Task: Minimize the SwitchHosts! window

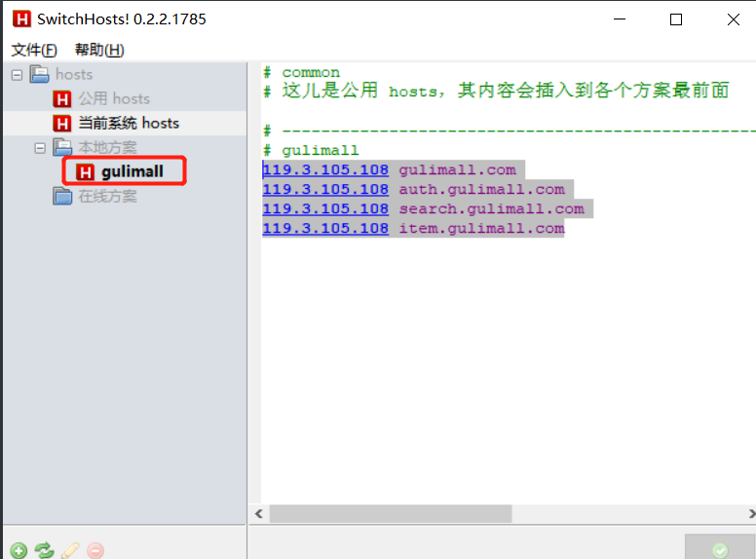Action: click(620, 19)
